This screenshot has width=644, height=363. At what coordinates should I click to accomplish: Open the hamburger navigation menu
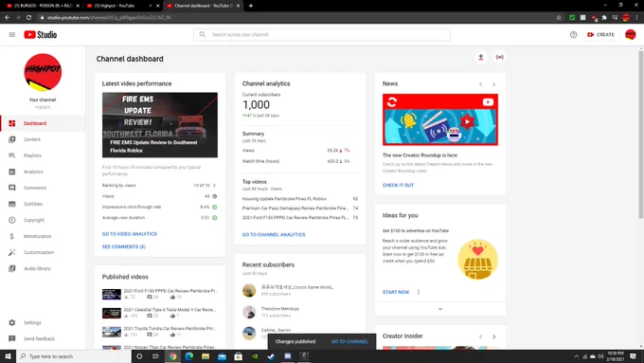tap(12, 34)
